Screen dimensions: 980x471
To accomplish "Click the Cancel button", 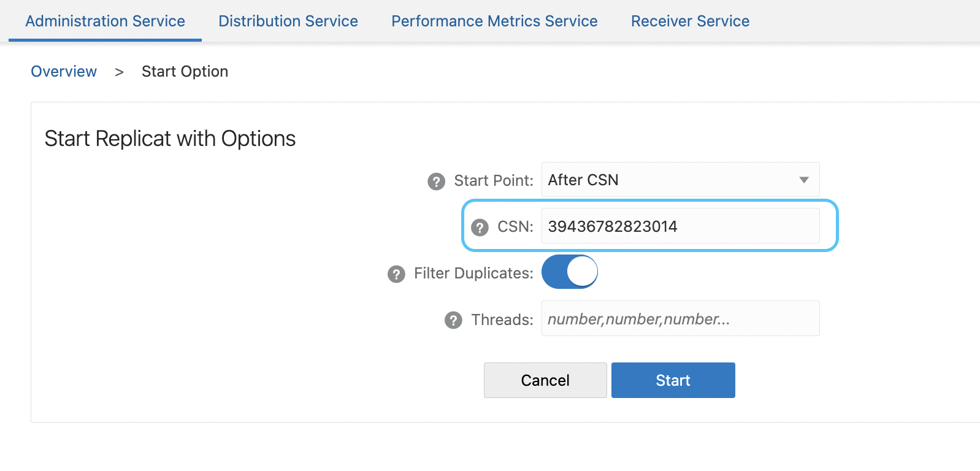I will point(545,380).
